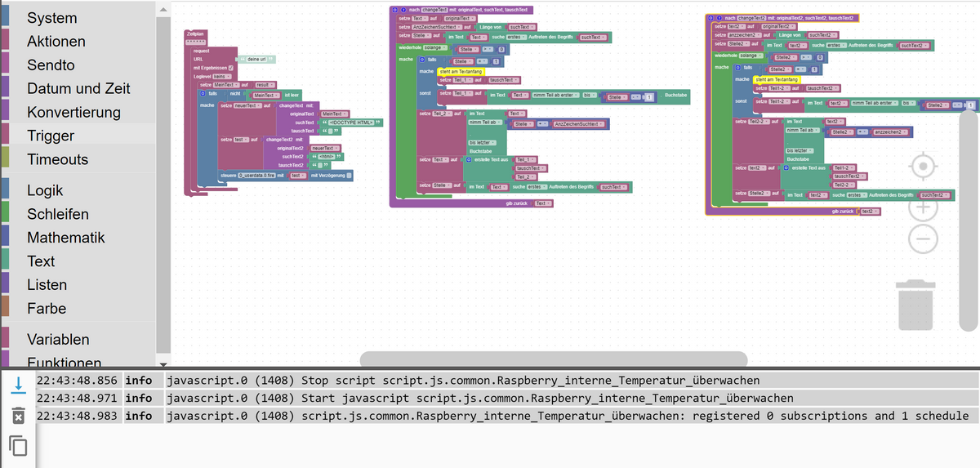
Task: Open the Sendto toolbox category
Action: (51, 65)
